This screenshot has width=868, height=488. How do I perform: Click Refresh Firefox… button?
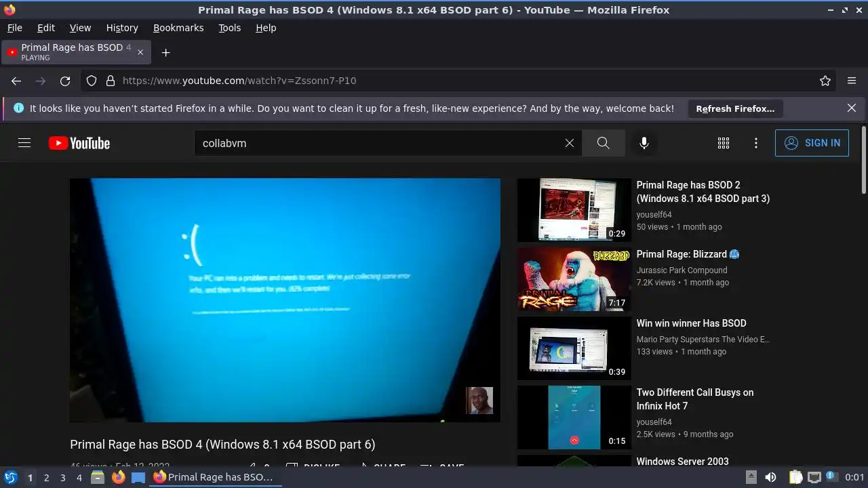[x=735, y=108]
